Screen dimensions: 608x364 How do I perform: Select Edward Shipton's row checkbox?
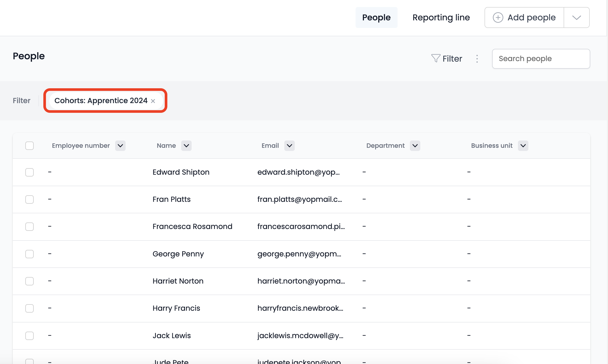(29, 172)
